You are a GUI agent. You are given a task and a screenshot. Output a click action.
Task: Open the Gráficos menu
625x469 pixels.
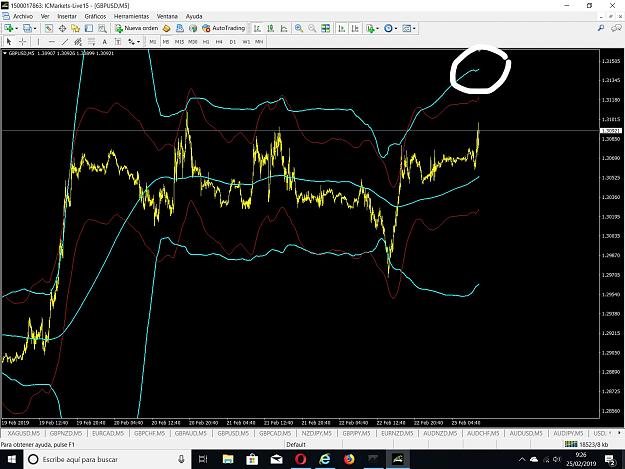(95, 16)
